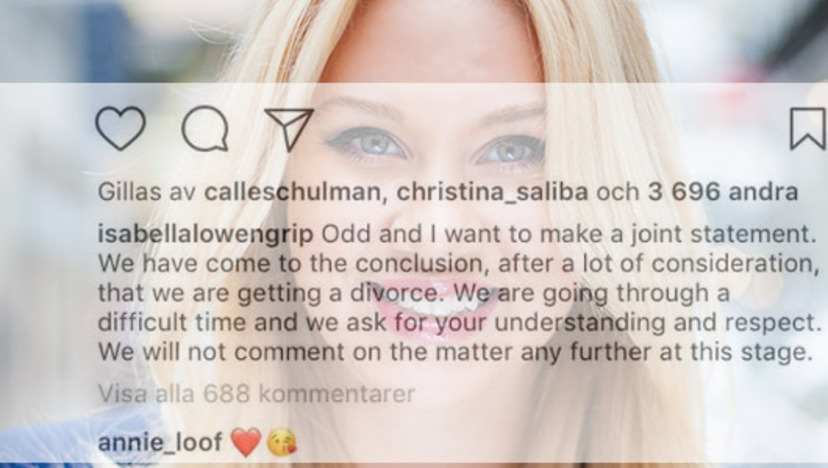The height and width of the screenshot is (468, 828).
Task: Click the caption line 'We will not comment'
Action: tap(455, 352)
